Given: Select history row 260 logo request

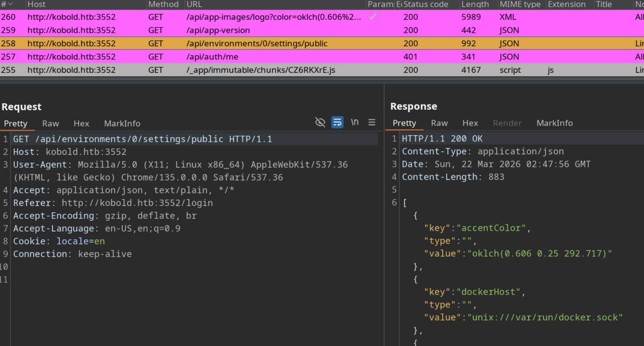Looking at the screenshot, I should click(x=322, y=17).
